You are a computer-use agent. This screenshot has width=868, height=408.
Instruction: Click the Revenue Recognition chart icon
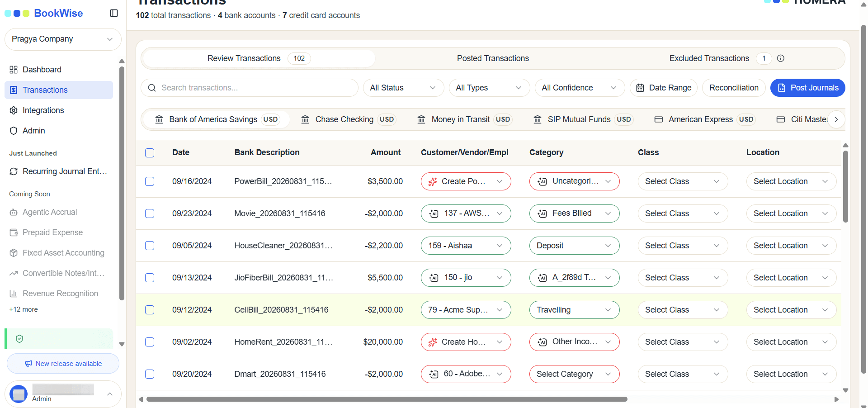point(14,294)
